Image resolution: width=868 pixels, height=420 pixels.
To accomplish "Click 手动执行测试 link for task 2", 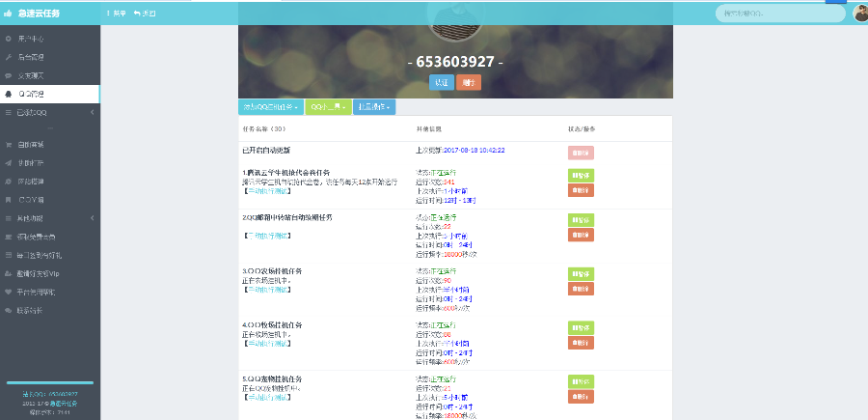I will [x=268, y=236].
